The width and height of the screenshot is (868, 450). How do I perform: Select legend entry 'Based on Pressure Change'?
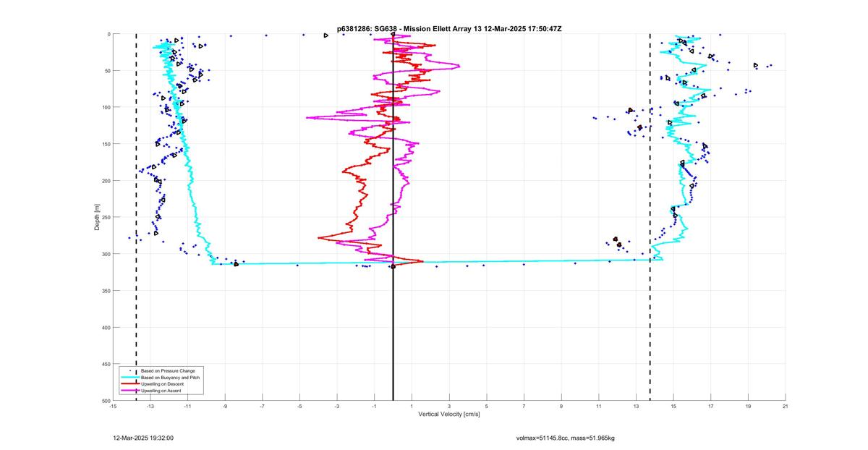[x=168, y=371]
